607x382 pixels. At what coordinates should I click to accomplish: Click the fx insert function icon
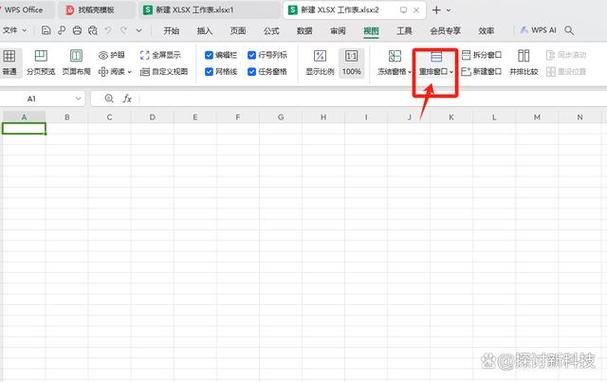click(x=127, y=99)
